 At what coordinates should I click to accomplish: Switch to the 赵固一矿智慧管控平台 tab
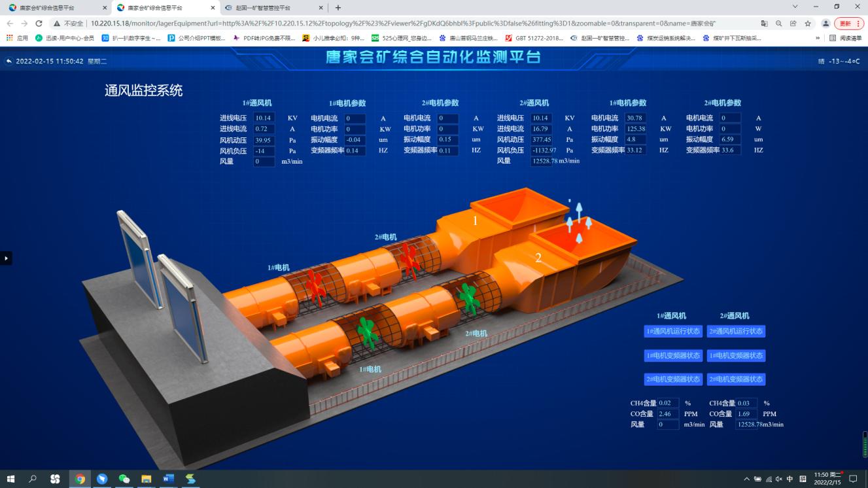pyautogui.click(x=271, y=8)
